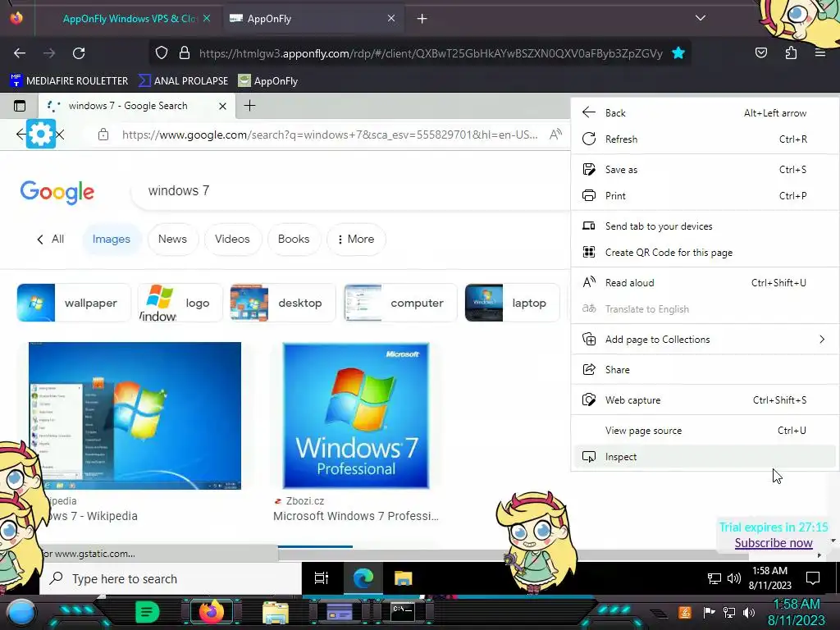This screenshot has height=630, width=840.
Task: Choose Back in context menu
Action: coord(705,113)
